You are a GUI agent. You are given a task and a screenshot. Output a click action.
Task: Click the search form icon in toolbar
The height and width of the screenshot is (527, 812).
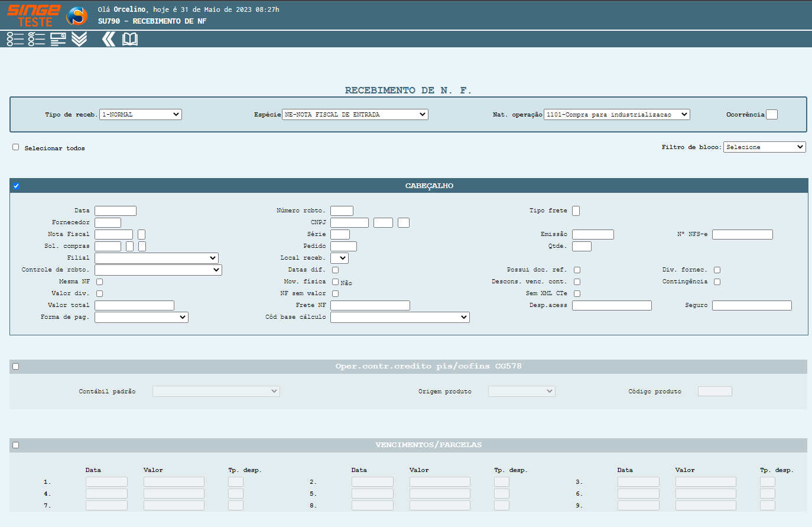pyautogui.click(x=58, y=39)
